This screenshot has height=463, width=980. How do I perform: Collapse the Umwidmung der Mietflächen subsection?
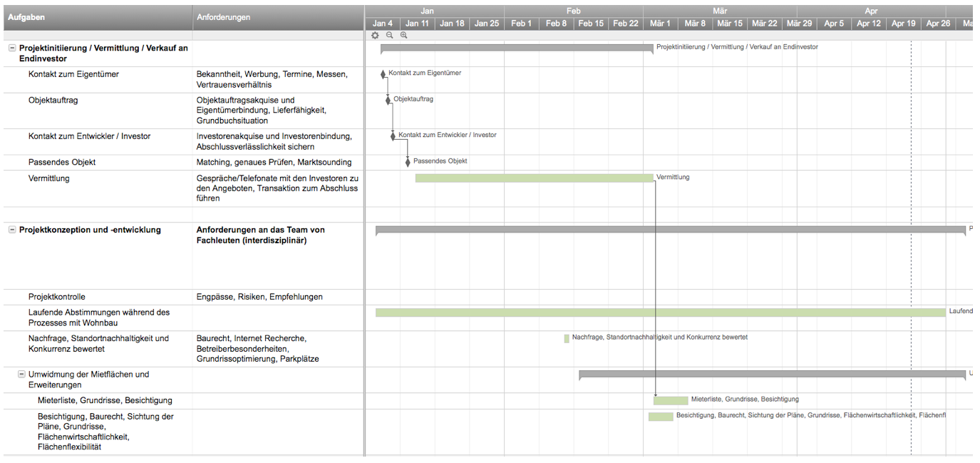pyautogui.click(x=21, y=374)
